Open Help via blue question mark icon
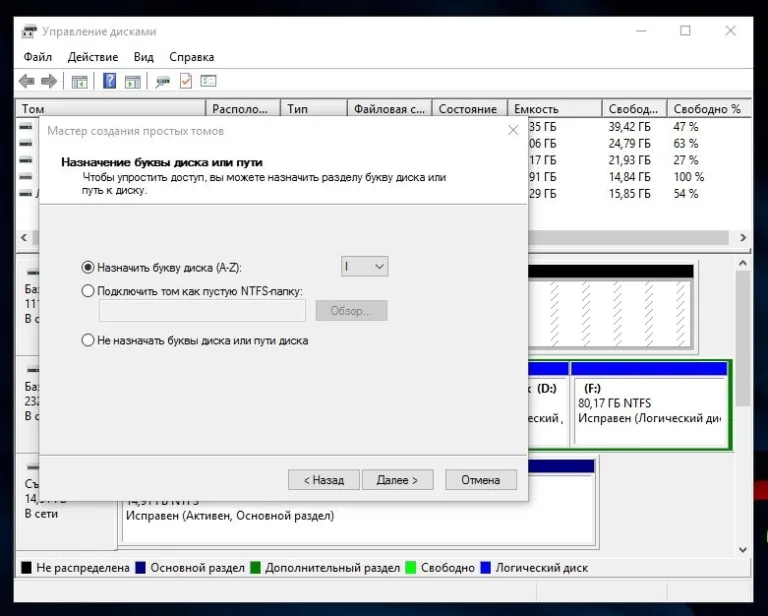The image size is (768, 616). coord(110,81)
